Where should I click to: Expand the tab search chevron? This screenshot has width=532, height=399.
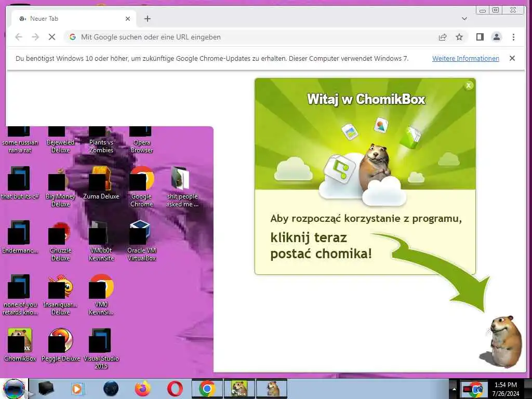pyautogui.click(x=464, y=19)
